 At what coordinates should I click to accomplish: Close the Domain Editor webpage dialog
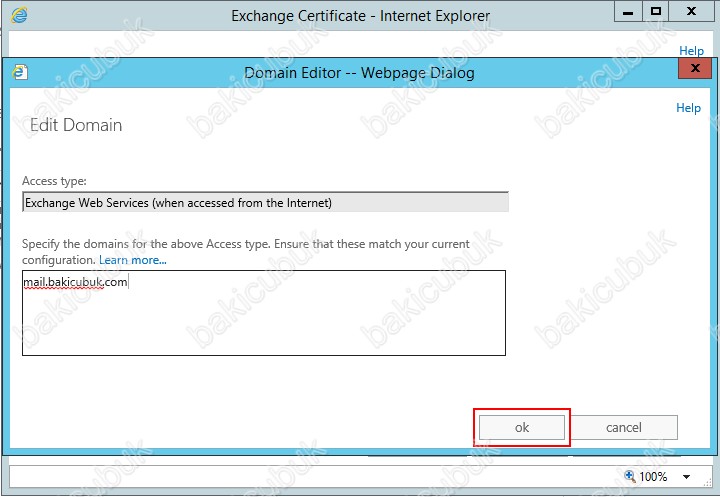695,68
